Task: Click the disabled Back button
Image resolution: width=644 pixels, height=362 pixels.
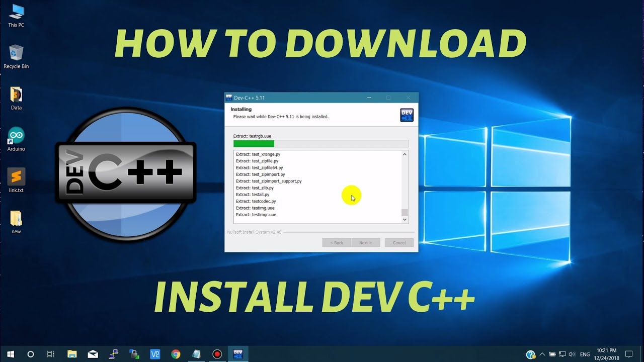Action: (x=337, y=243)
